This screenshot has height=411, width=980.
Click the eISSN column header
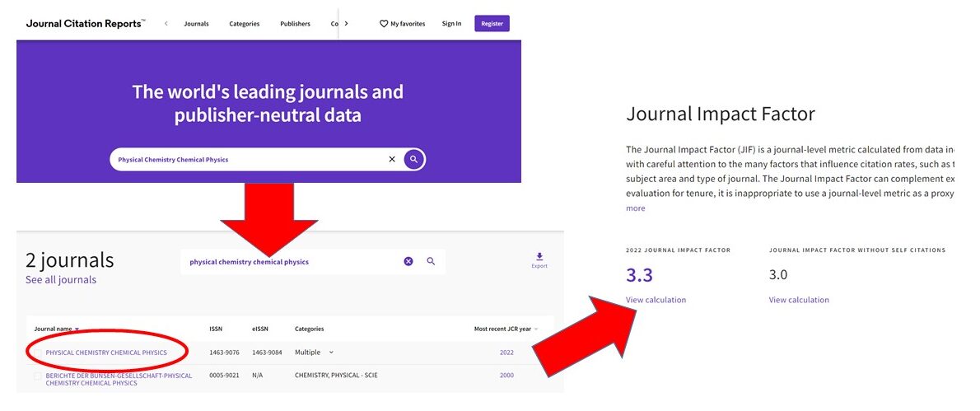pos(259,329)
